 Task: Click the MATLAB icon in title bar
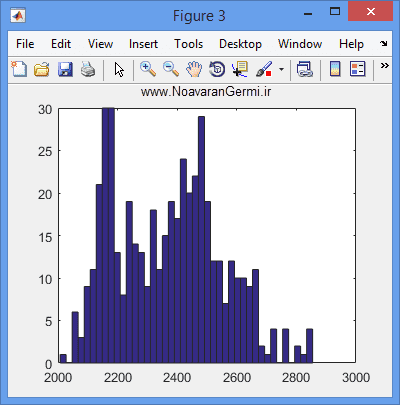pos(18,15)
